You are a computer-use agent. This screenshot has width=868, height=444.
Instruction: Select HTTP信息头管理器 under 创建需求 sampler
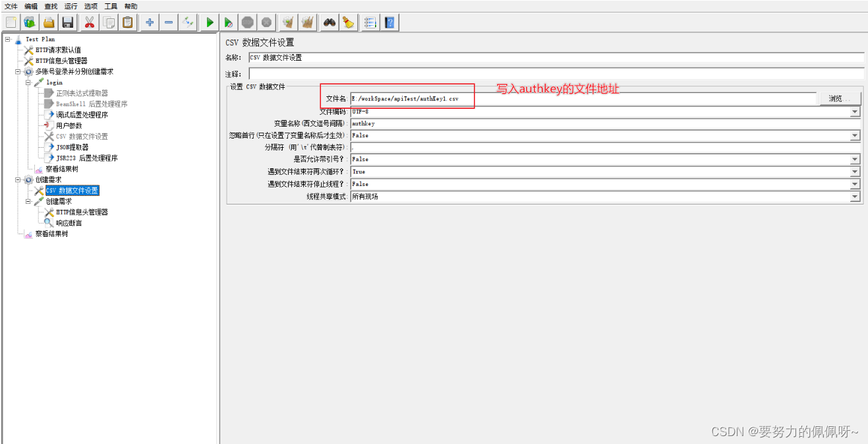point(82,212)
